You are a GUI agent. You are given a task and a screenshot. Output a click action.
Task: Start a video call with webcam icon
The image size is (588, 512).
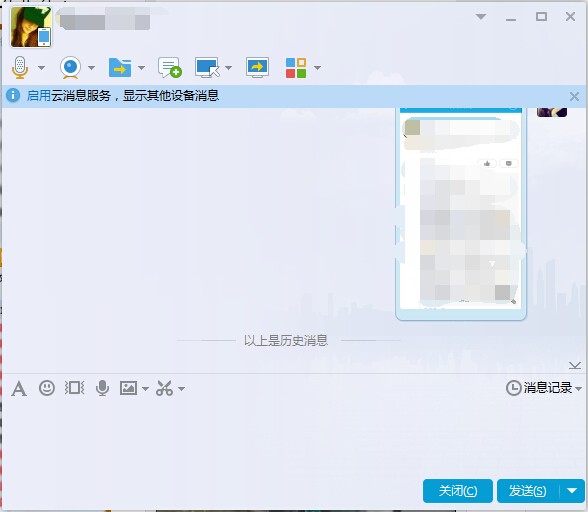click(x=70, y=68)
